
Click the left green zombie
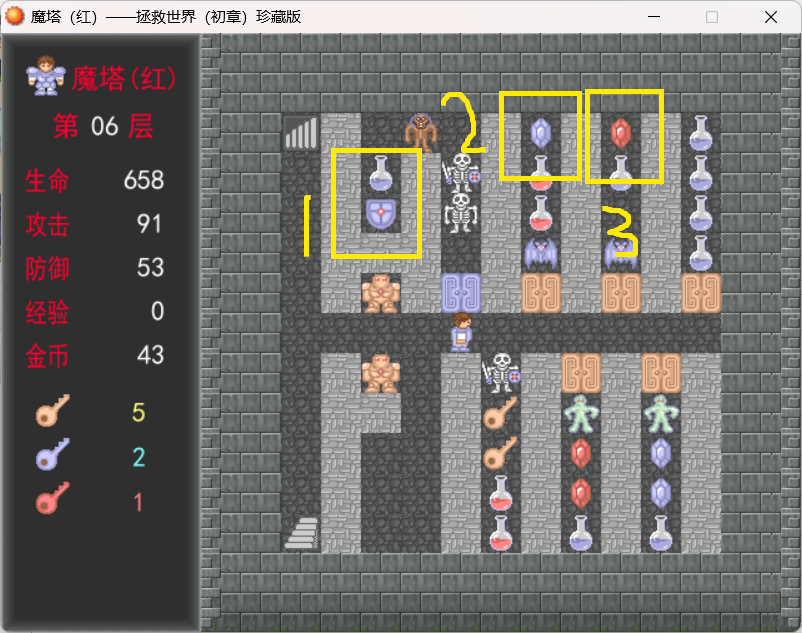click(x=581, y=413)
